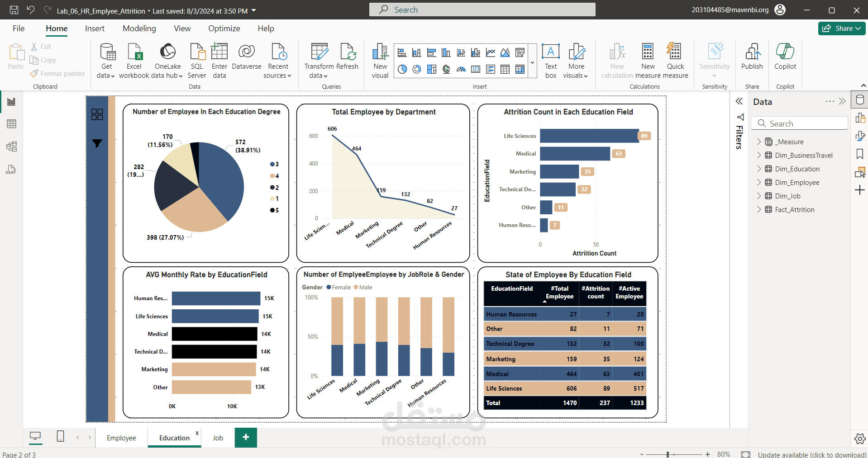The width and height of the screenshot is (868, 458).
Task: Insert a line chart visual
Action: (x=491, y=53)
